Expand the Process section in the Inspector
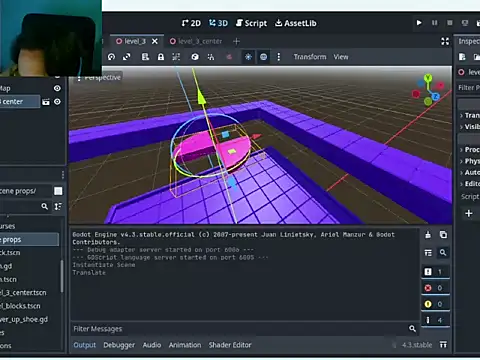 pyautogui.click(x=469, y=150)
